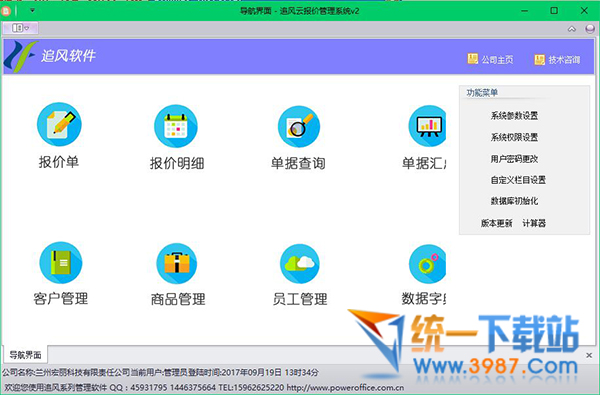The width and height of the screenshot is (600, 395).
Task: Click the round help icon top right
Action: pos(590,29)
